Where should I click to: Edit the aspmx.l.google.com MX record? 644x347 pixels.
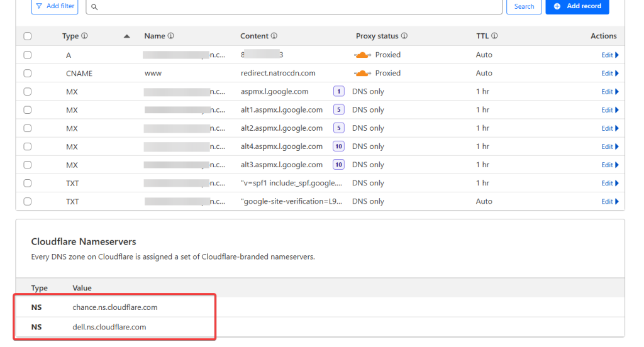(610, 92)
